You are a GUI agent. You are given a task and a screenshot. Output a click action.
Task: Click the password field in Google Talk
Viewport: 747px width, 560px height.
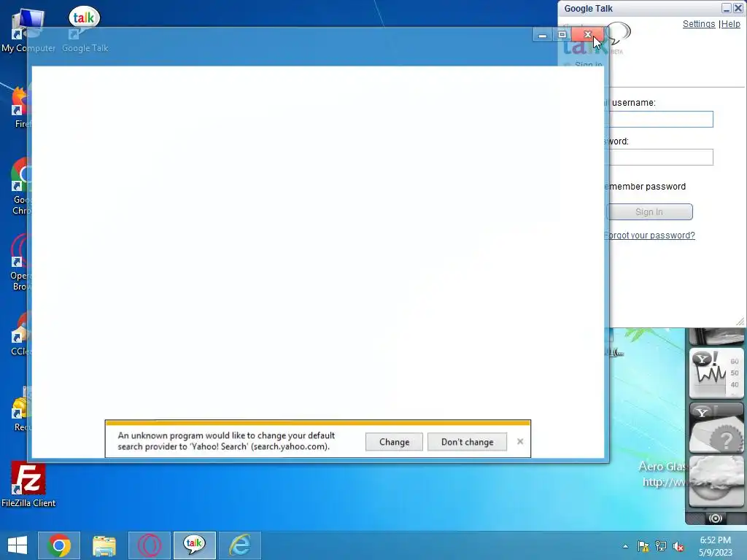(661, 157)
